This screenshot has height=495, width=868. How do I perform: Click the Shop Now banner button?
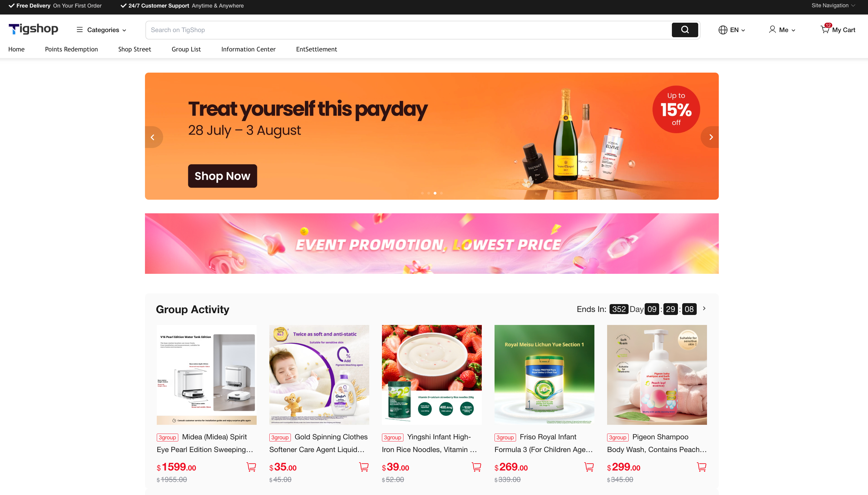tap(222, 176)
